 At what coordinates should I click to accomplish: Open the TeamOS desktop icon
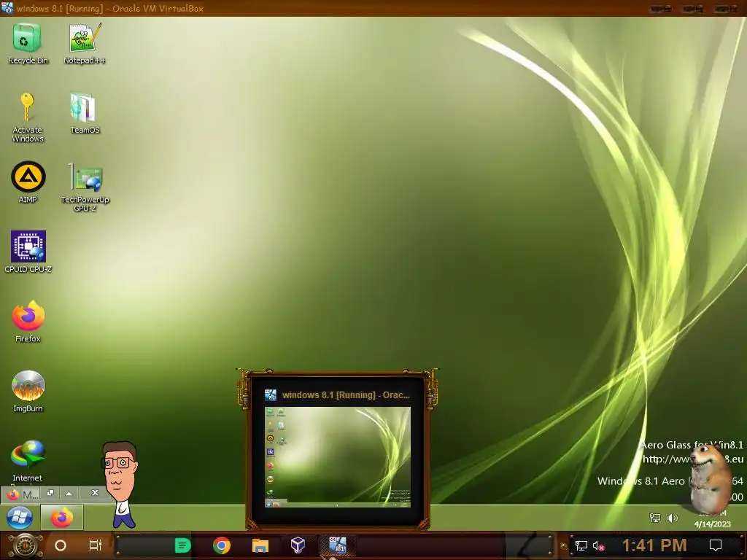tap(85, 113)
